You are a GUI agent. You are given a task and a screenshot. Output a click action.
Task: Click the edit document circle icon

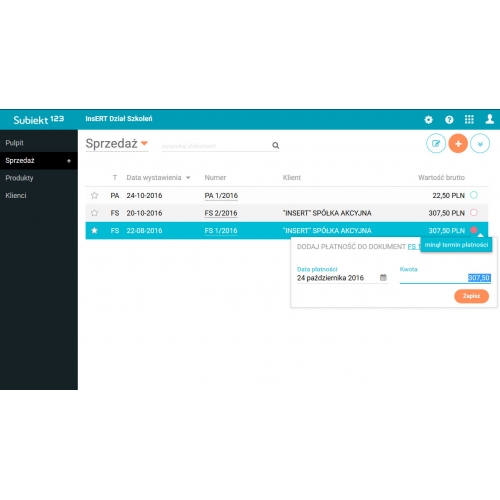[x=436, y=144]
